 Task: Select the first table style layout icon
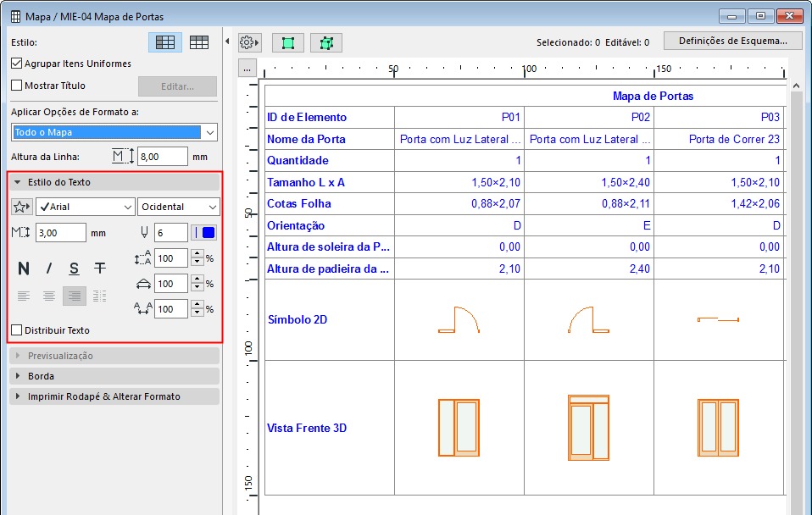165,42
